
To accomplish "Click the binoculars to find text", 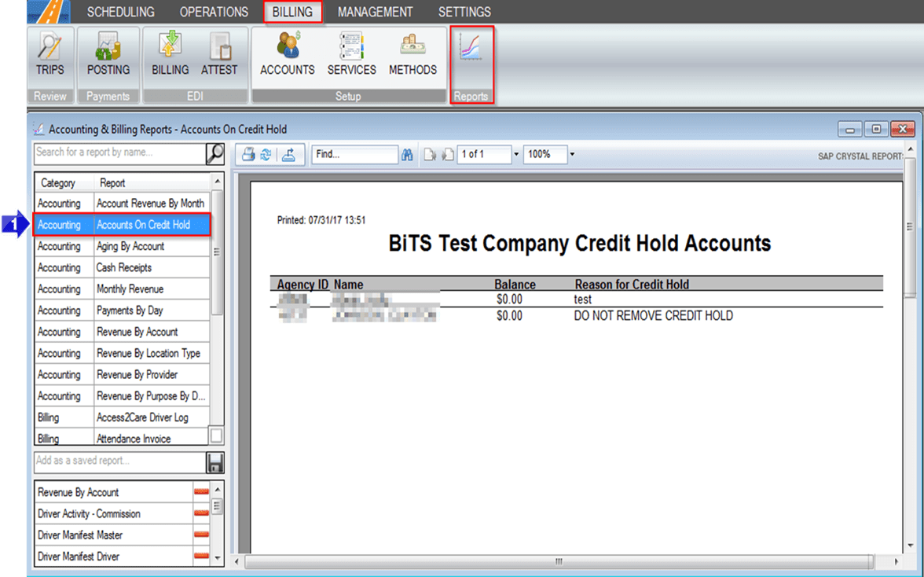I will coord(408,154).
